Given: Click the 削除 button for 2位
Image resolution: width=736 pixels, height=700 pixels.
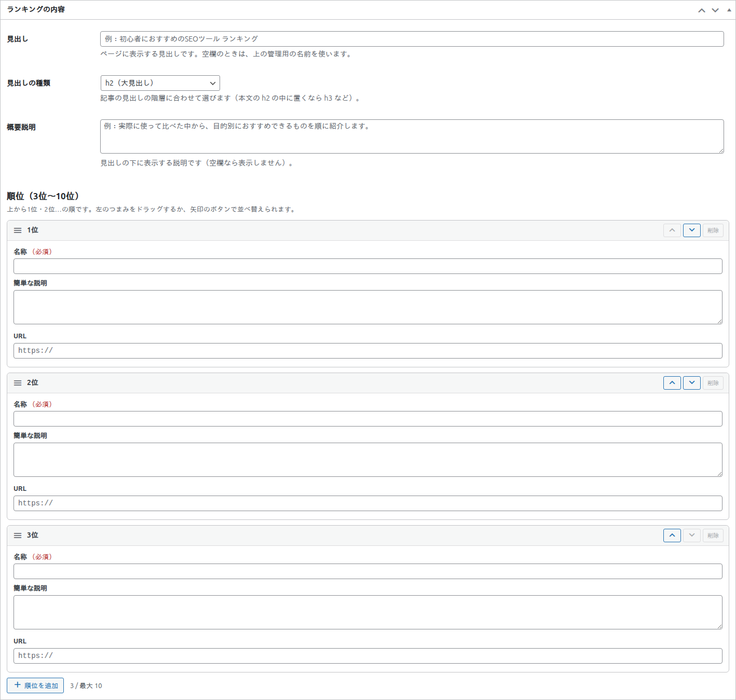Looking at the screenshot, I should [x=713, y=383].
